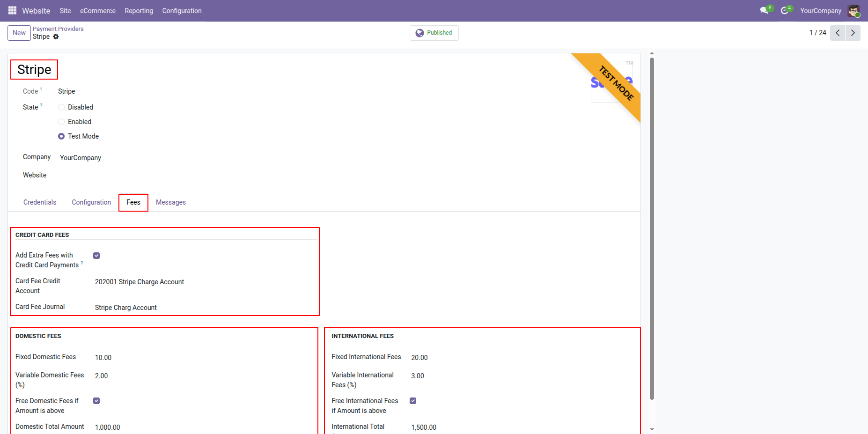
Task: Switch to the Fees tab
Action: tap(133, 202)
